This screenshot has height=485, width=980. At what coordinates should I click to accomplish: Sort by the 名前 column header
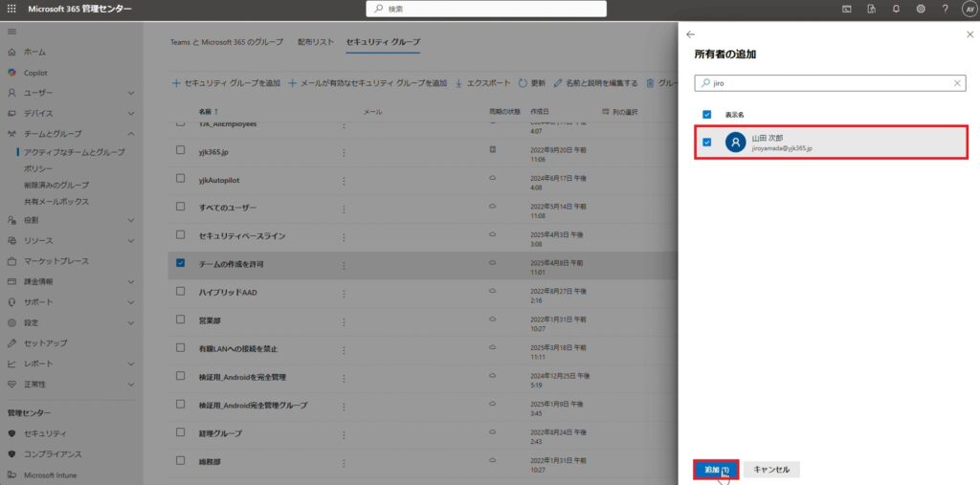point(209,111)
